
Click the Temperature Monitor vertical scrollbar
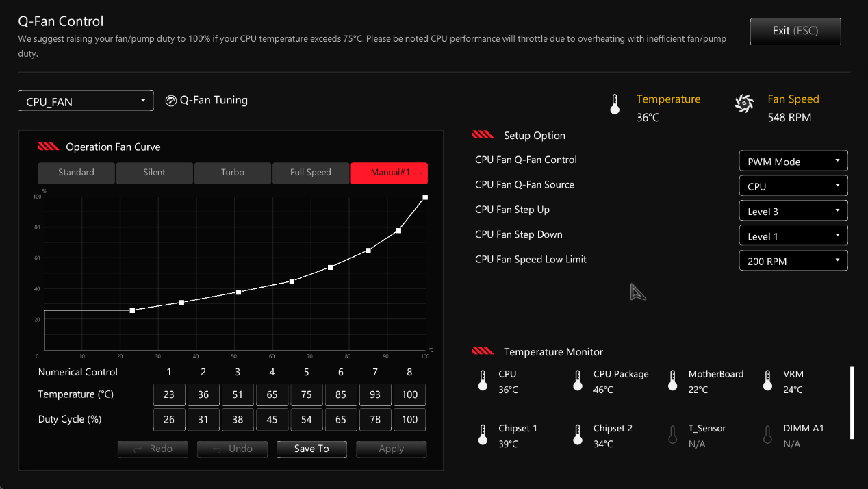pyautogui.click(x=852, y=403)
